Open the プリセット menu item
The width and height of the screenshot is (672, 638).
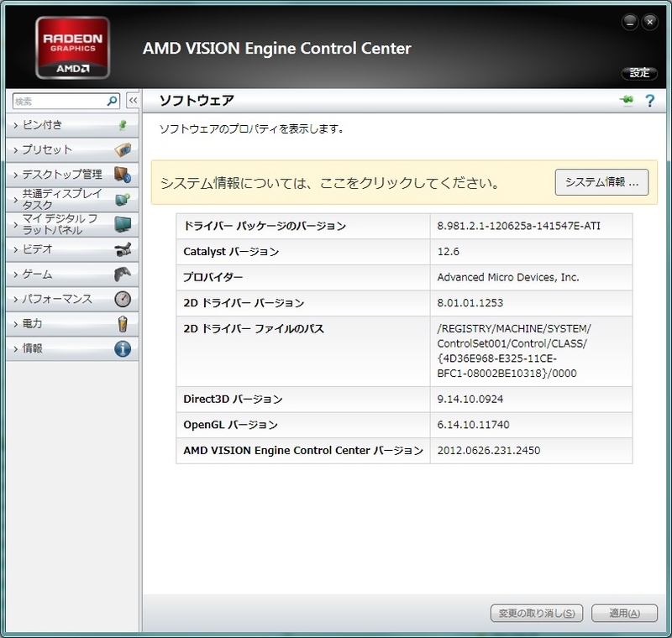tap(72, 150)
